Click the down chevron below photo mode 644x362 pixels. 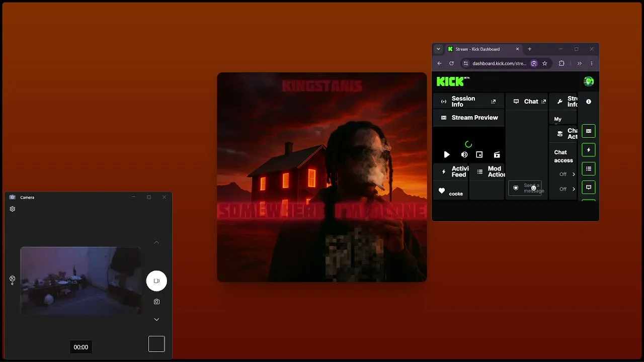156,319
